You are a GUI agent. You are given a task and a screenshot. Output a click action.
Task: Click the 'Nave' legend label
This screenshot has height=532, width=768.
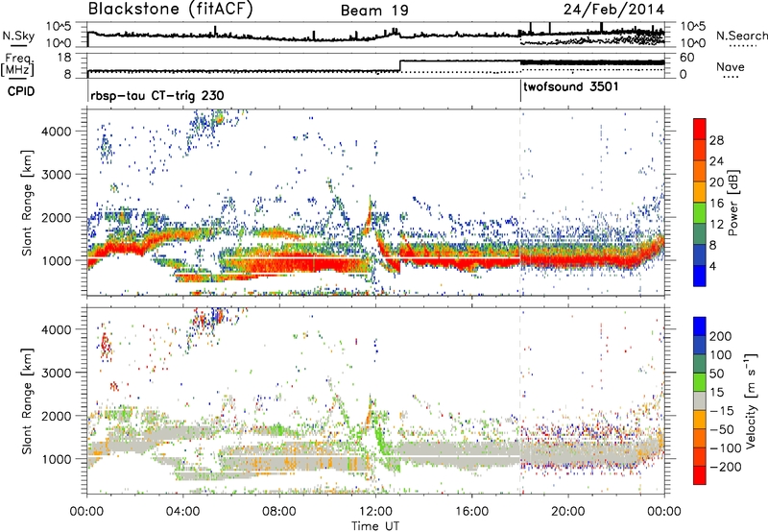click(x=731, y=67)
